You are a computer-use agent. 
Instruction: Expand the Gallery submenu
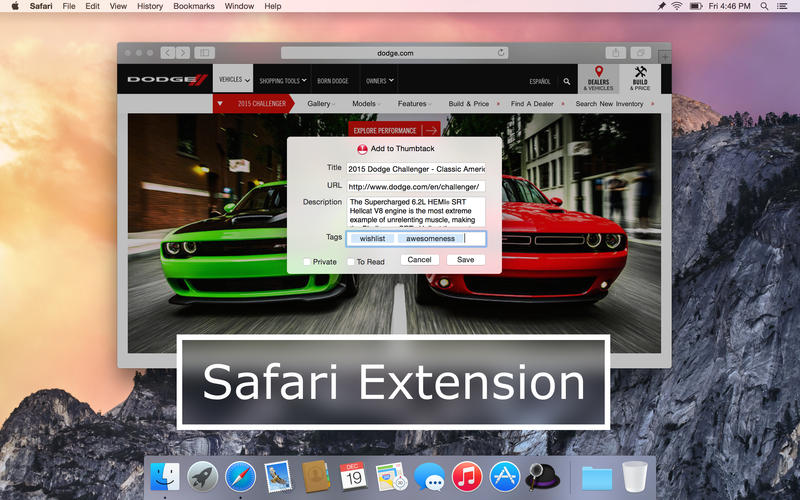coord(321,104)
